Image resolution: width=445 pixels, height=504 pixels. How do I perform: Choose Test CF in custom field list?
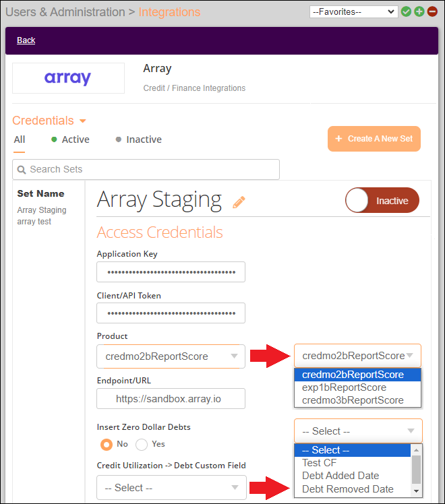(x=353, y=463)
